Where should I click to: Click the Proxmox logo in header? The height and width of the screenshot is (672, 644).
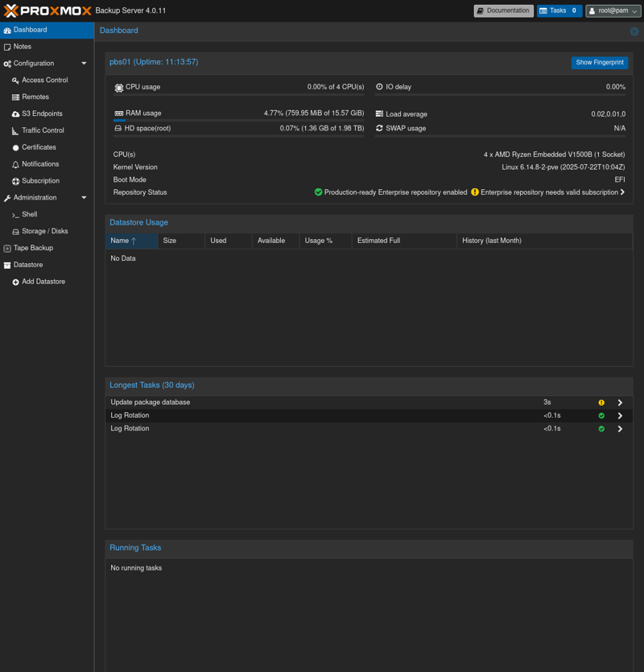pos(47,10)
